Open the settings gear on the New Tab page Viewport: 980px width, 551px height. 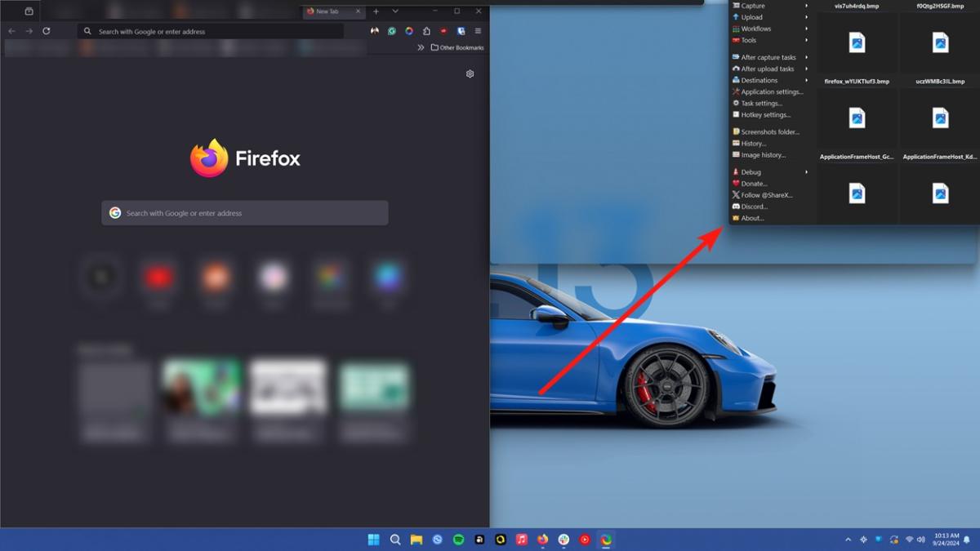(470, 73)
